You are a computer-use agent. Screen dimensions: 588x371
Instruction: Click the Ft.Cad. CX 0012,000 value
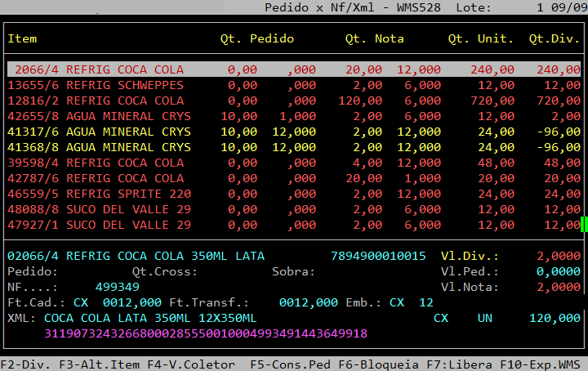[118, 302]
